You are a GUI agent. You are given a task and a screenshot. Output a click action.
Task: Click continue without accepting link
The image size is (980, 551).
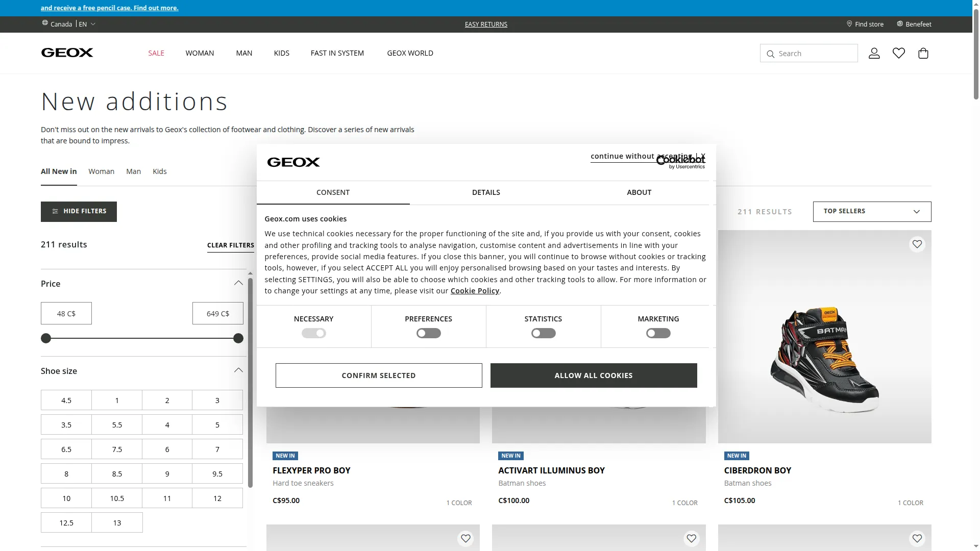pyautogui.click(x=648, y=156)
